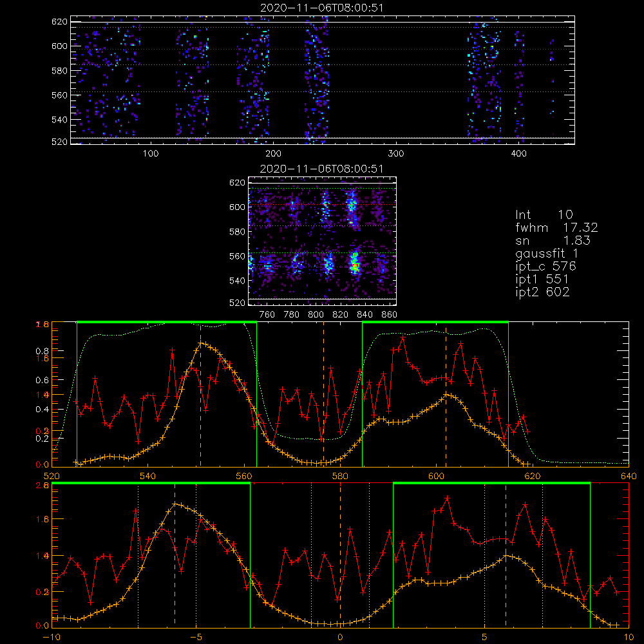Click x-axis label 860 on middle image
Screen dimensions: 644x644
pos(390,315)
